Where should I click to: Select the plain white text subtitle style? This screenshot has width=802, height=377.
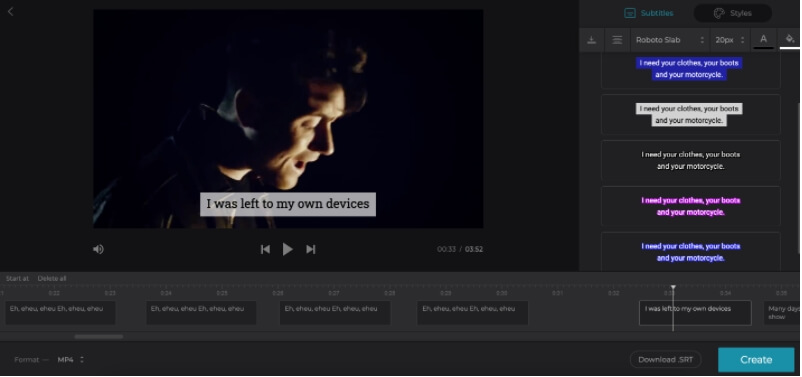(x=690, y=160)
